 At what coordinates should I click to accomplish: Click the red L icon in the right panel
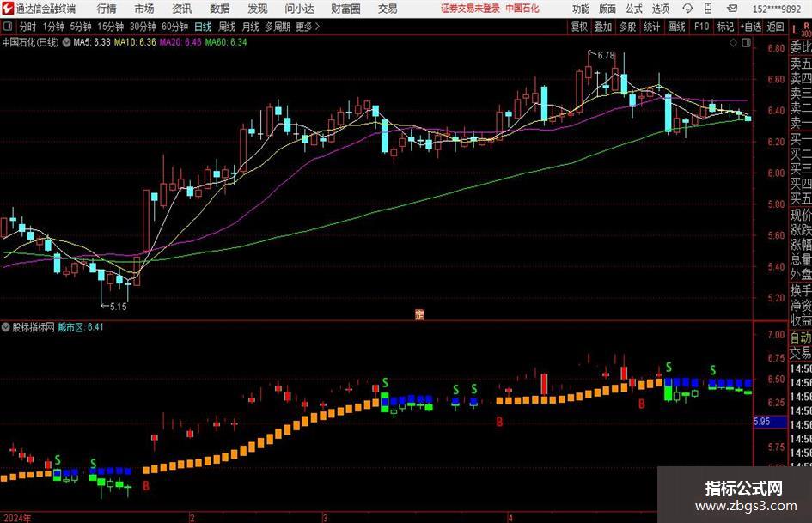pos(795,30)
